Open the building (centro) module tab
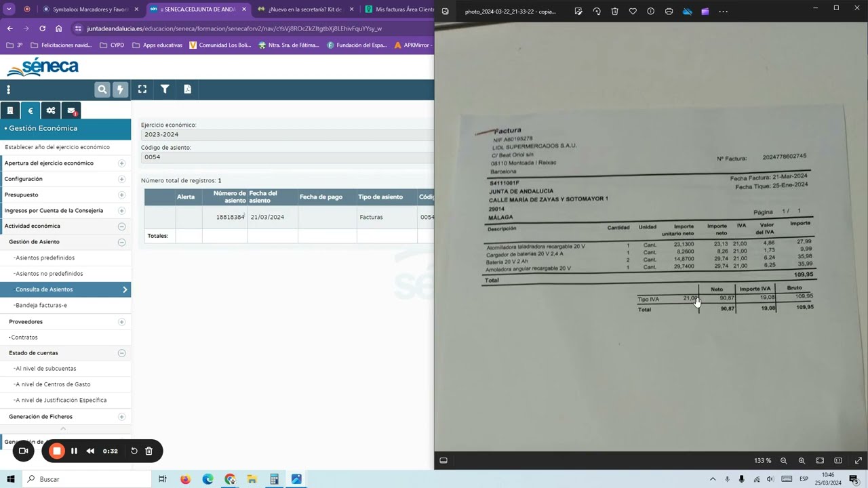Screen dimensions: 868x488 click(x=10, y=110)
